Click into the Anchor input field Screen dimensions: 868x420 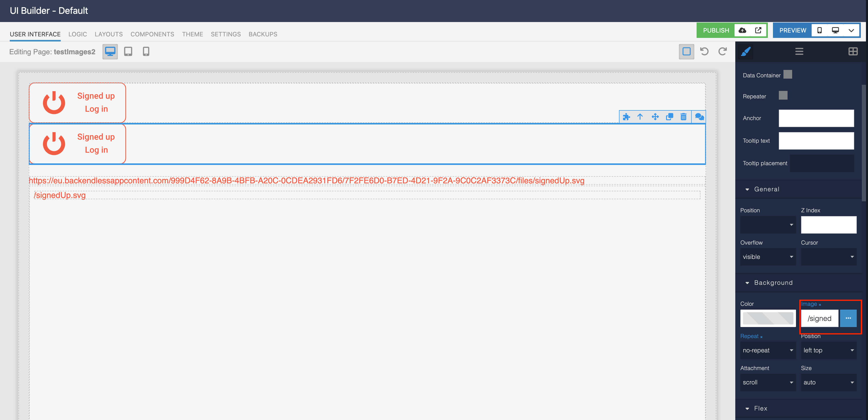click(x=816, y=118)
